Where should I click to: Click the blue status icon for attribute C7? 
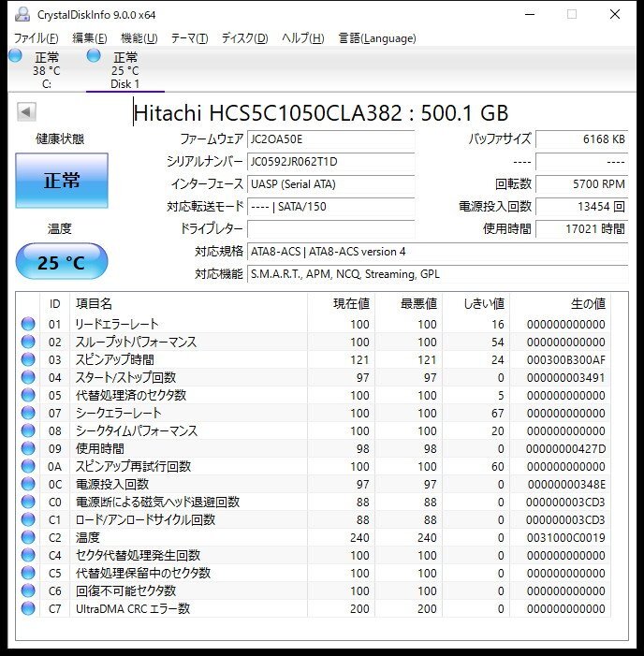[x=28, y=608]
